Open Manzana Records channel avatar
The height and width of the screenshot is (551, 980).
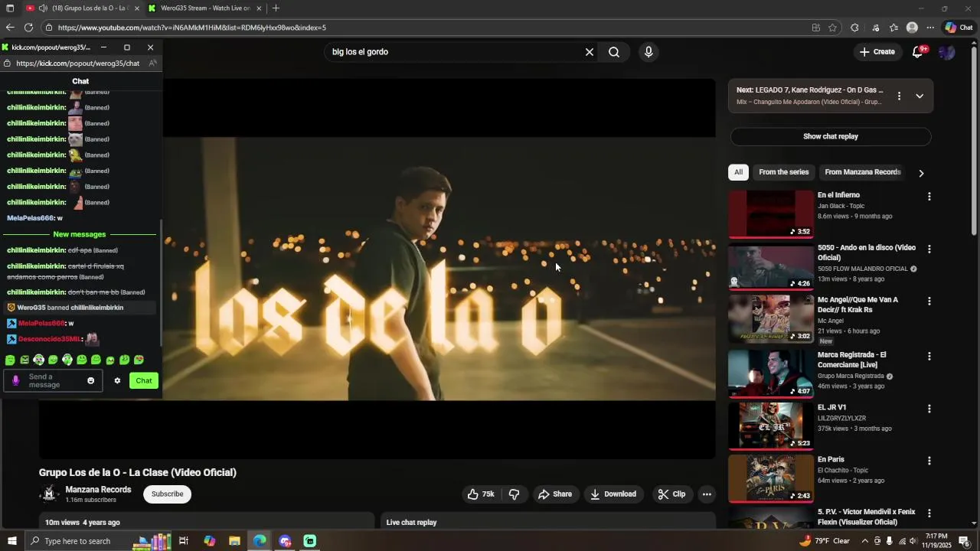49,494
